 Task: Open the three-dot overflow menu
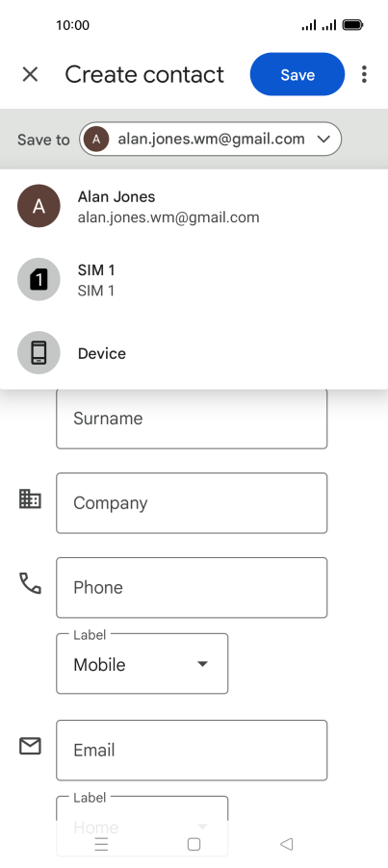(x=364, y=74)
